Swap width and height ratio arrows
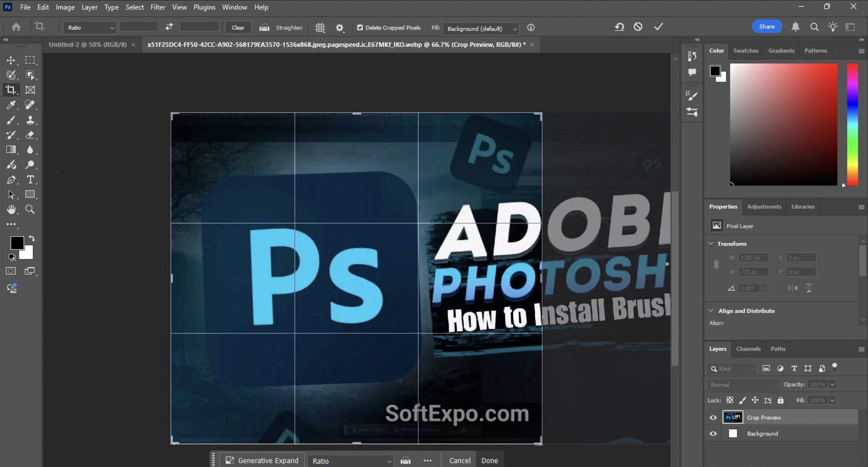The image size is (868, 467). click(169, 27)
